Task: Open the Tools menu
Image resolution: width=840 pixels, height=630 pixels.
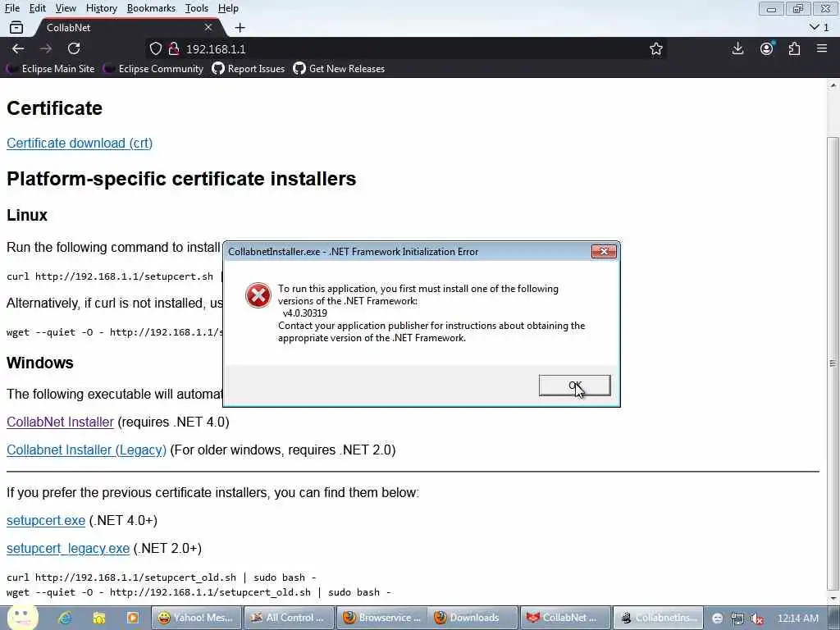Action: [197, 8]
